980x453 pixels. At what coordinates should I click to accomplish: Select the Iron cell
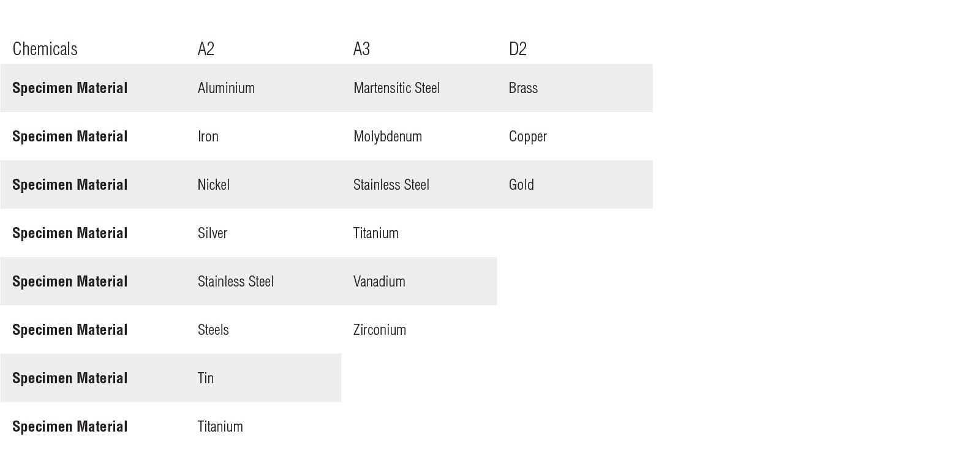click(x=208, y=137)
